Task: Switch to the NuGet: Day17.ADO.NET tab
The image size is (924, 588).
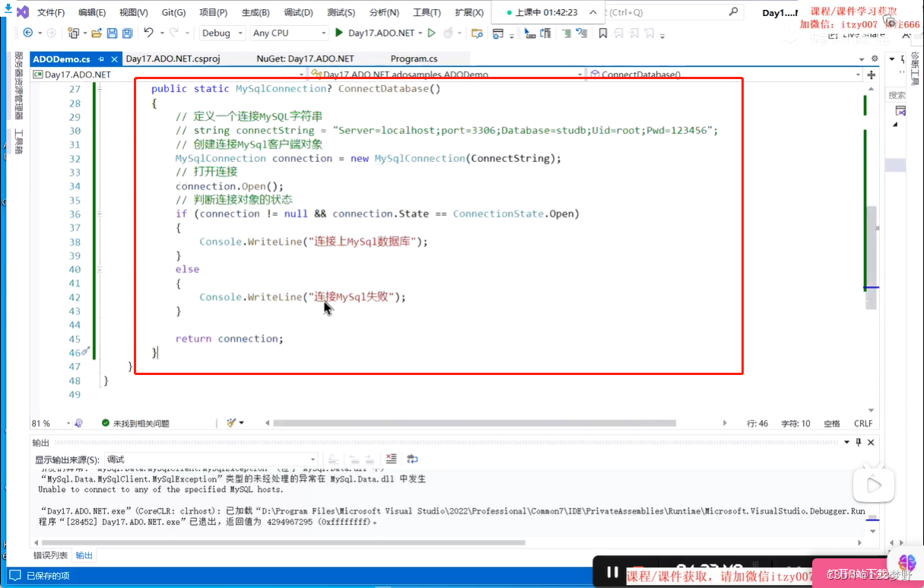Action: (305, 59)
